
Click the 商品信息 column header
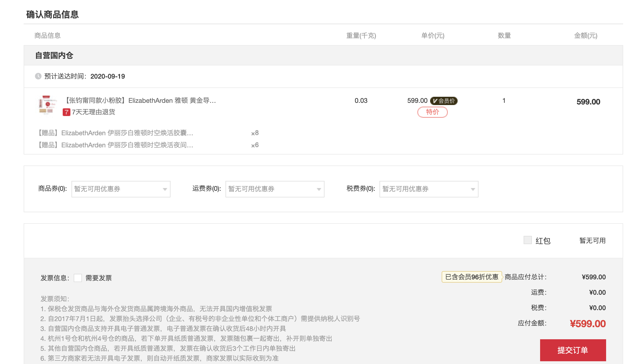pos(47,36)
